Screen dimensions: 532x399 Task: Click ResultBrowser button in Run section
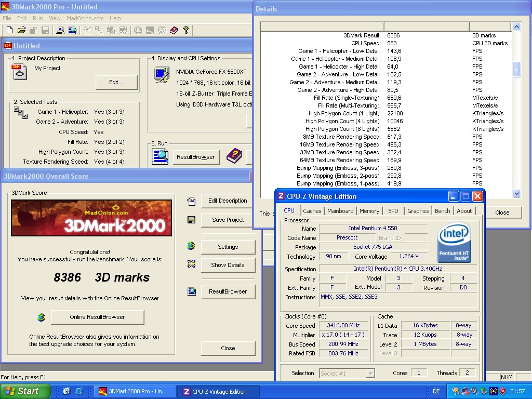(x=196, y=157)
